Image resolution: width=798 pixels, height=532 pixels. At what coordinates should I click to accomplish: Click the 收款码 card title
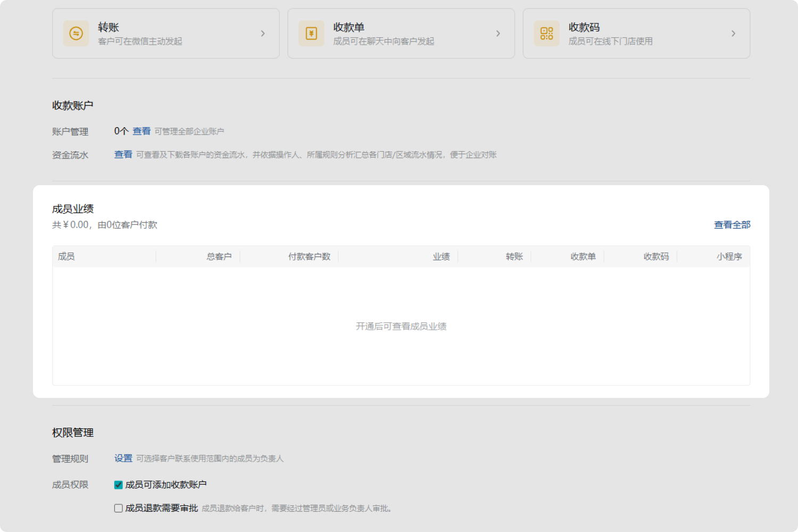click(584, 27)
